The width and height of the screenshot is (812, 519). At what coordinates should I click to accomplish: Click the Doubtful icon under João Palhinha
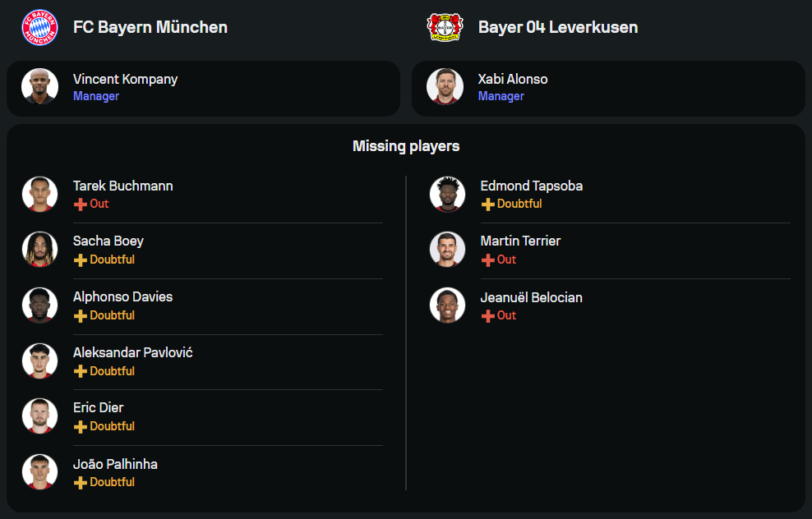[81, 482]
